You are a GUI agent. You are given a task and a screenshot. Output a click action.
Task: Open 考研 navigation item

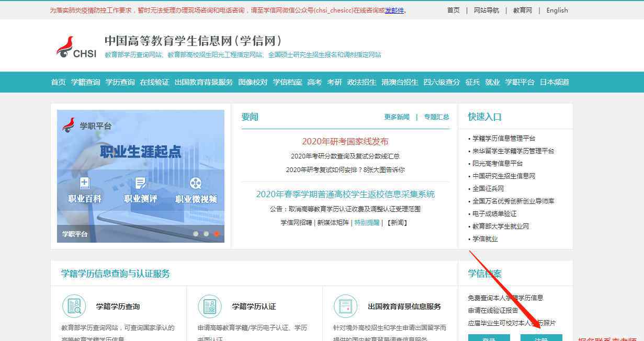click(335, 82)
